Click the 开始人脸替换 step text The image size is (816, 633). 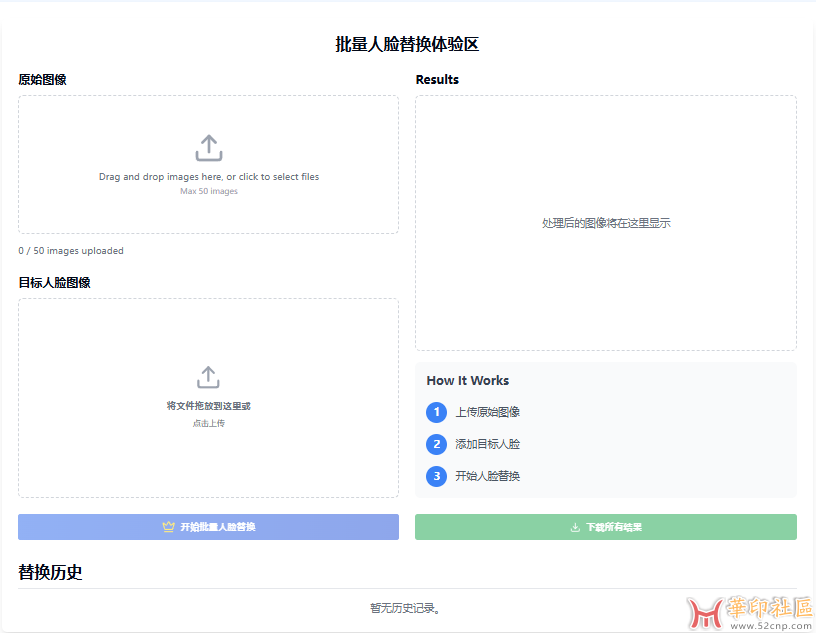click(487, 476)
